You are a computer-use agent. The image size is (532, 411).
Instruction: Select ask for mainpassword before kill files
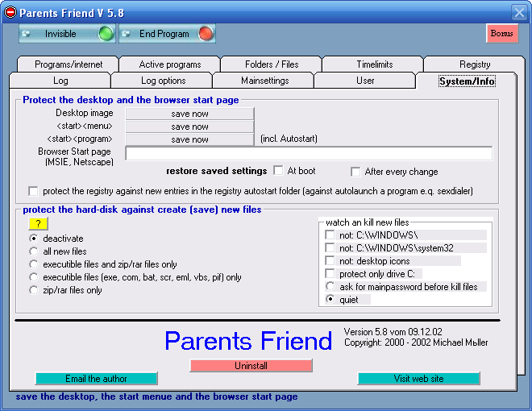(330, 286)
